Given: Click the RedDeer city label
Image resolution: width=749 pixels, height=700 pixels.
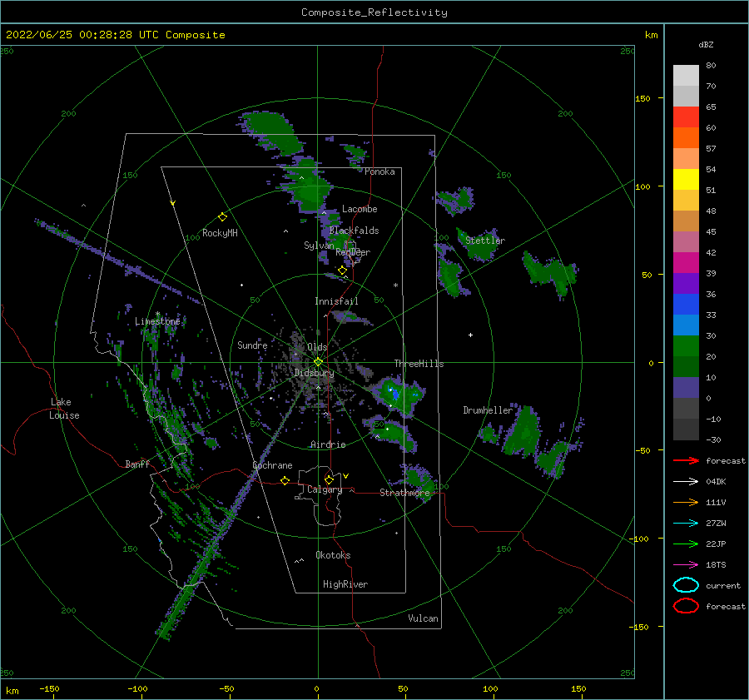Looking at the screenshot, I should point(353,252).
